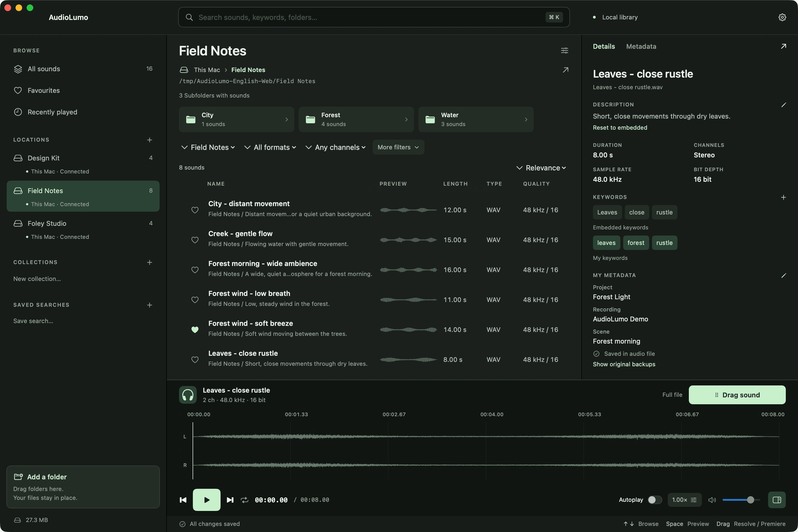Edit My Metadata with the pencil icon
Image resolution: width=798 pixels, height=532 pixels.
783,275
